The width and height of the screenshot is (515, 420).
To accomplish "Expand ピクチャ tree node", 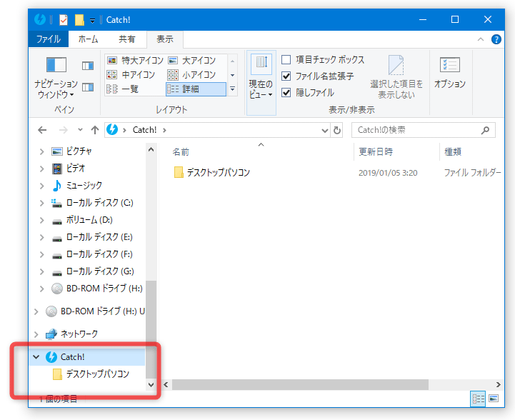I will (x=41, y=151).
